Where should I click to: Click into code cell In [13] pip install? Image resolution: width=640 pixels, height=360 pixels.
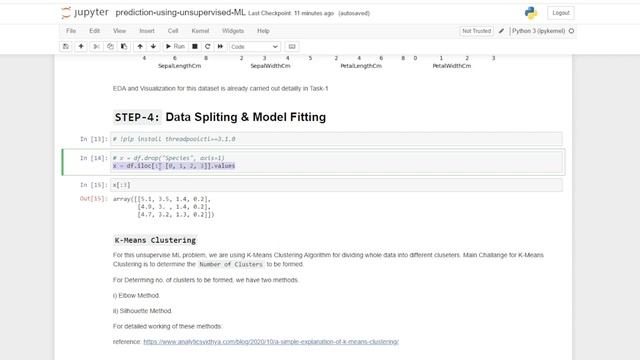point(336,139)
